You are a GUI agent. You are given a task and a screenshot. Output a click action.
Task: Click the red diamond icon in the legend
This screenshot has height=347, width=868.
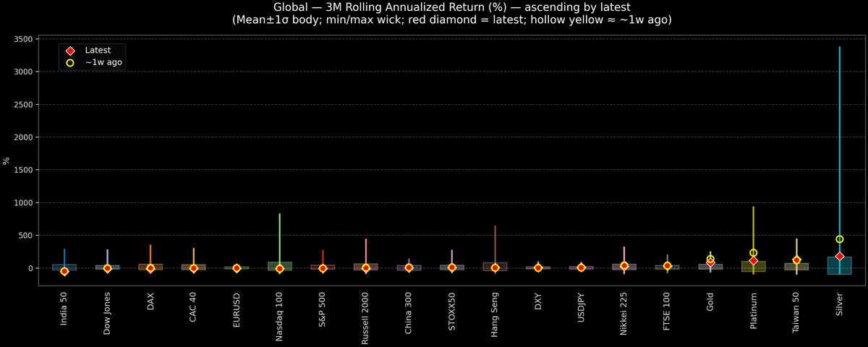(x=70, y=51)
